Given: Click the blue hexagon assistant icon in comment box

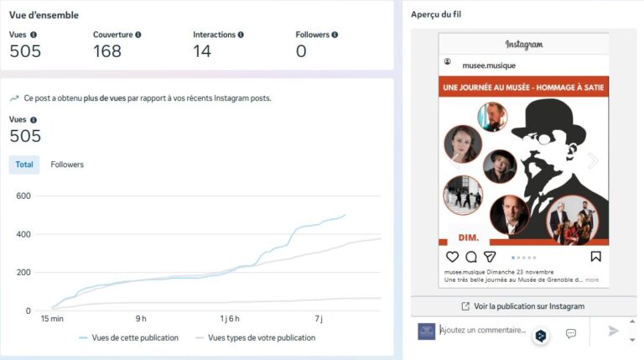Looking at the screenshot, I should (x=541, y=336).
